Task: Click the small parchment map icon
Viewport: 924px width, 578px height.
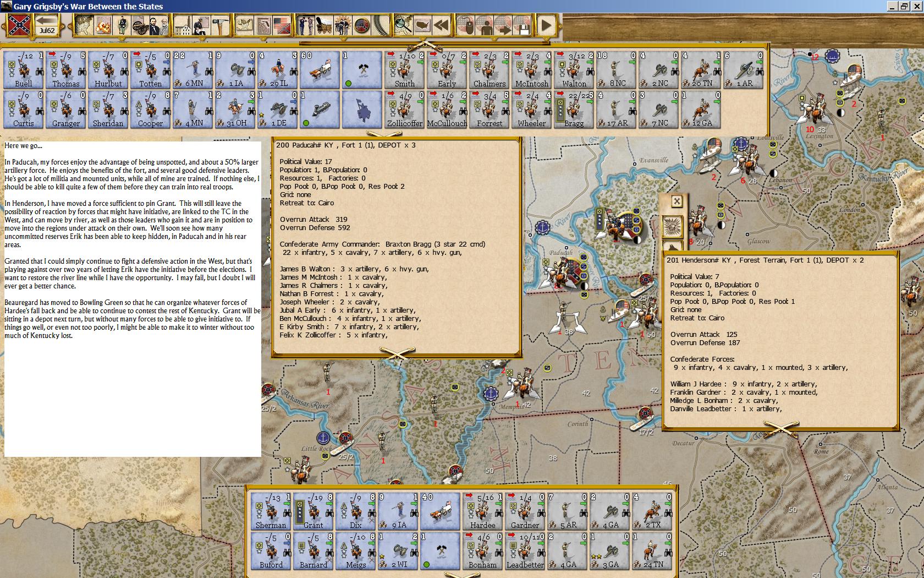Action: pos(244,25)
